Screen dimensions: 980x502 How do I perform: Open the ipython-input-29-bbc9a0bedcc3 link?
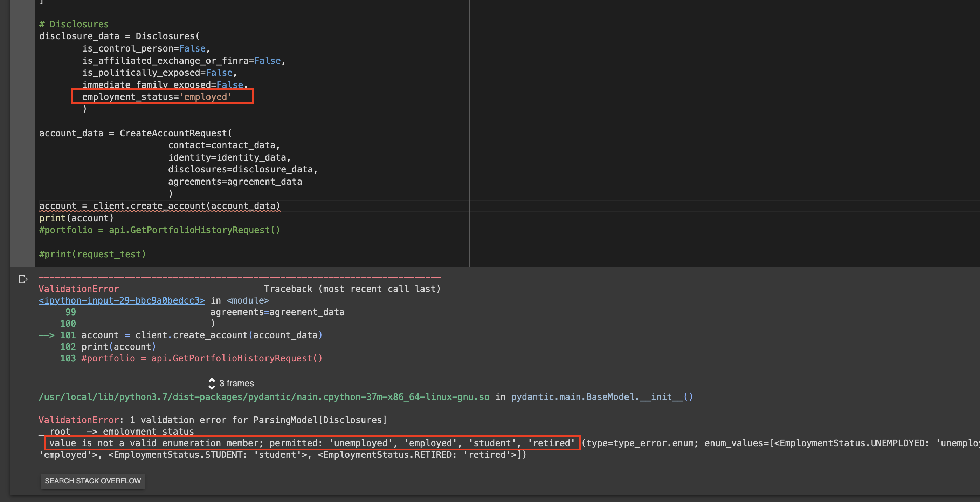click(121, 300)
